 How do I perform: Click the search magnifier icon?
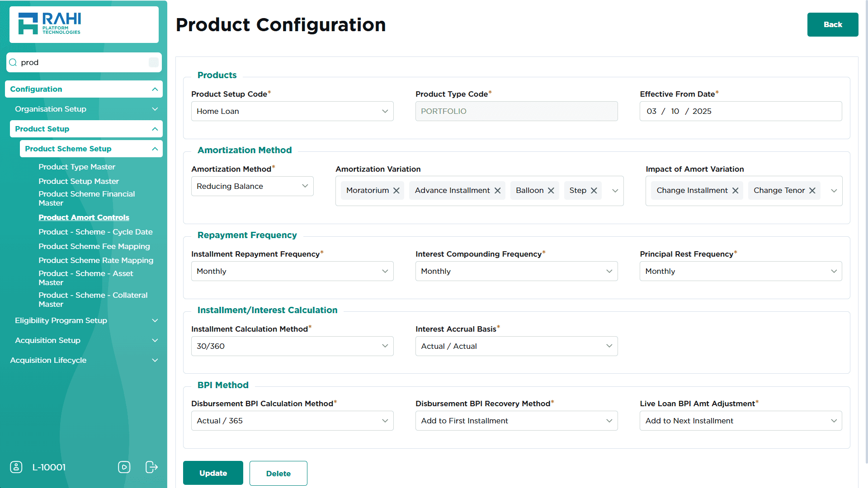(13, 62)
